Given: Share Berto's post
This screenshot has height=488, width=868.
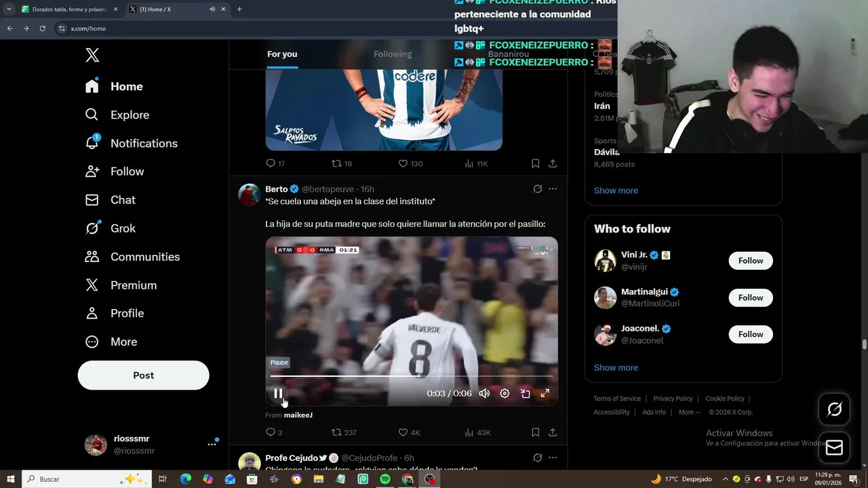Looking at the screenshot, I should click(x=553, y=432).
